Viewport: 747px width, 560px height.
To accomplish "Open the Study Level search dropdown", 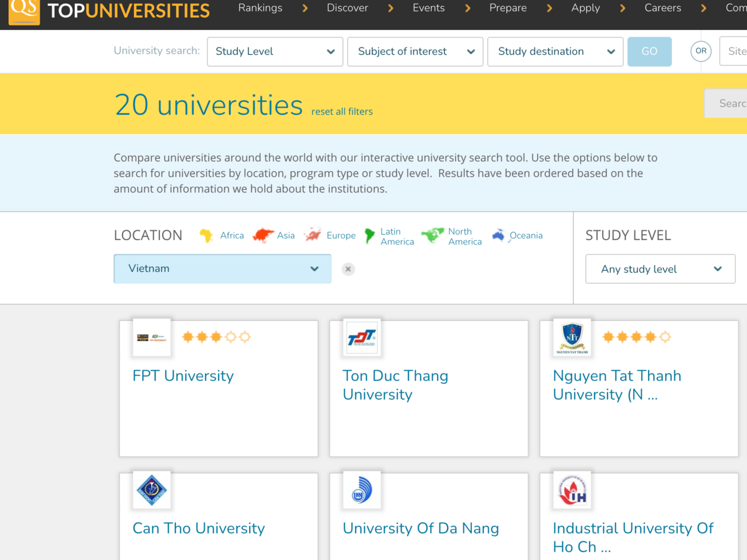I will 275,52.
